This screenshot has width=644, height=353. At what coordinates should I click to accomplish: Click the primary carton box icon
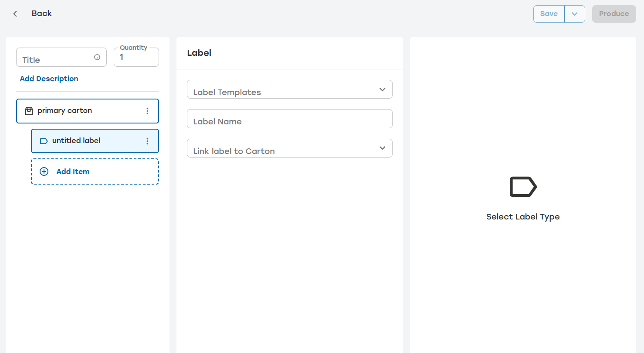(x=29, y=111)
